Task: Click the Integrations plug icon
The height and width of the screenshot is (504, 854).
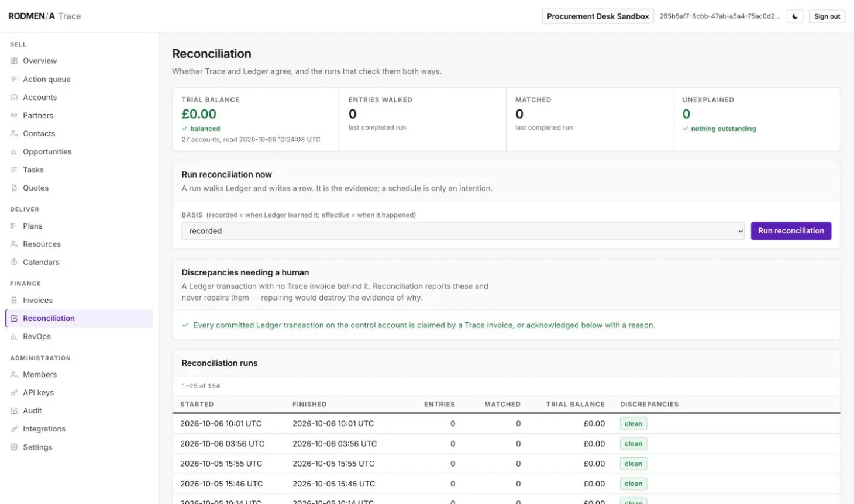Action: click(14, 429)
